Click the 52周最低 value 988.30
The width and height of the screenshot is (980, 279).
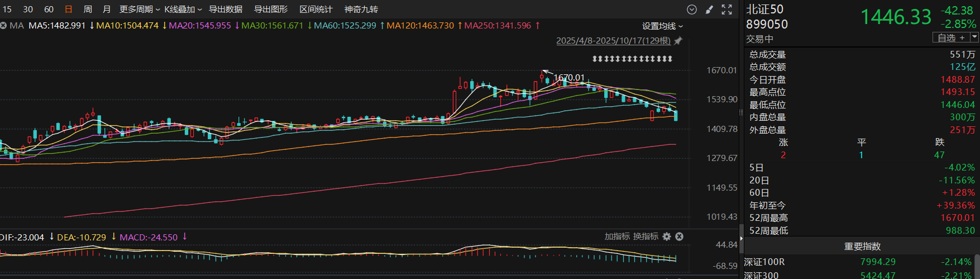point(960,230)
